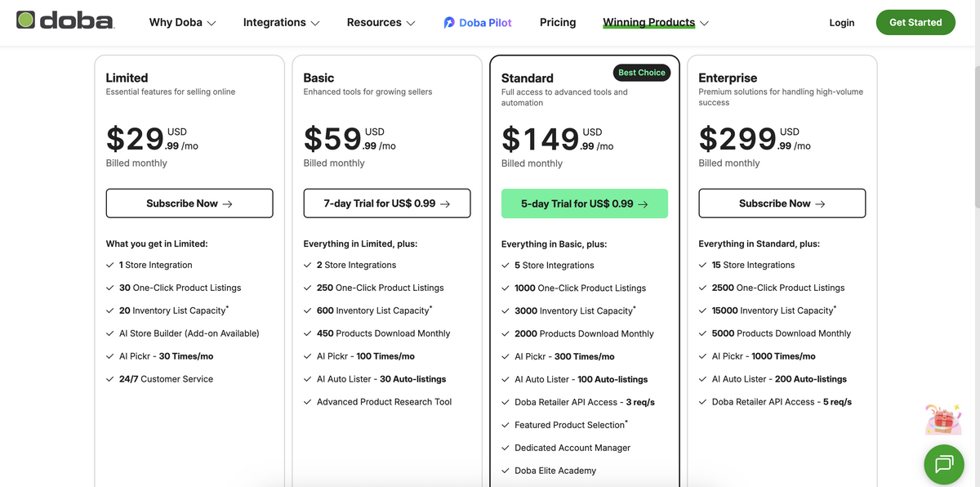The width and height of the screenshot is (980, 487).
Task: Click the Limited plan title
Action: click(x=127, y=78)
